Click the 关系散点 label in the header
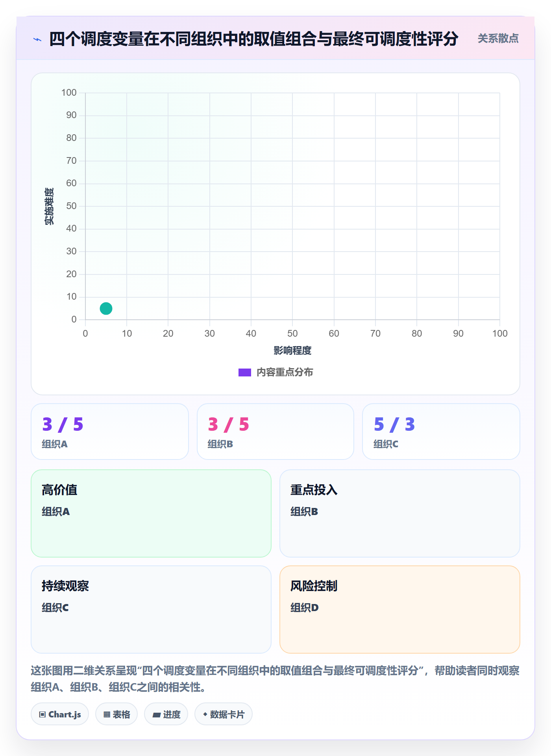 point(498,39)
